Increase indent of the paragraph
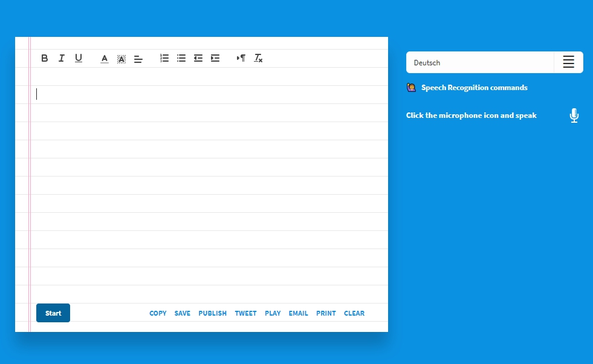 [215, 58]
